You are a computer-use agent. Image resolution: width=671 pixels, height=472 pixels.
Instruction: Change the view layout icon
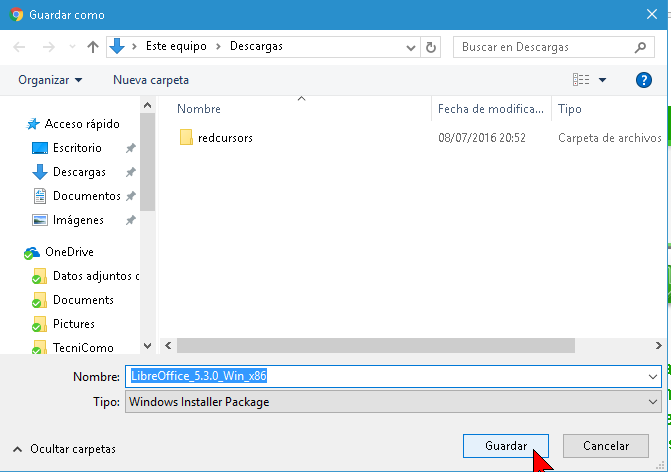(581, 80)
